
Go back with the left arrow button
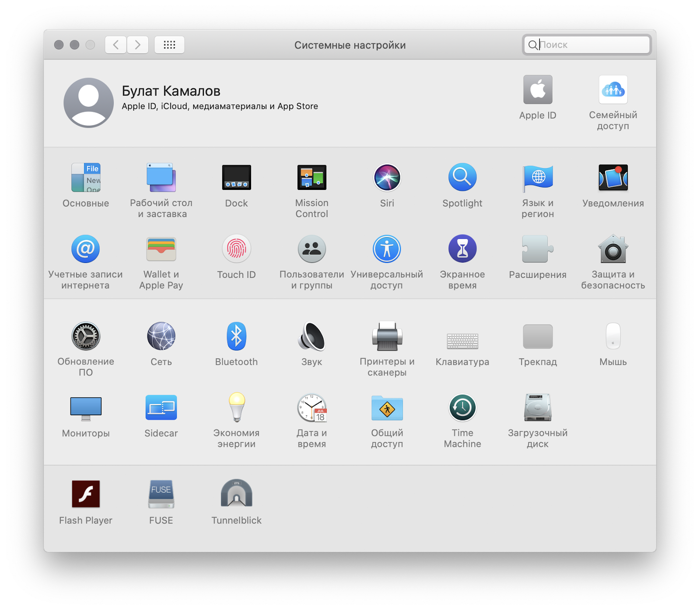116,45
